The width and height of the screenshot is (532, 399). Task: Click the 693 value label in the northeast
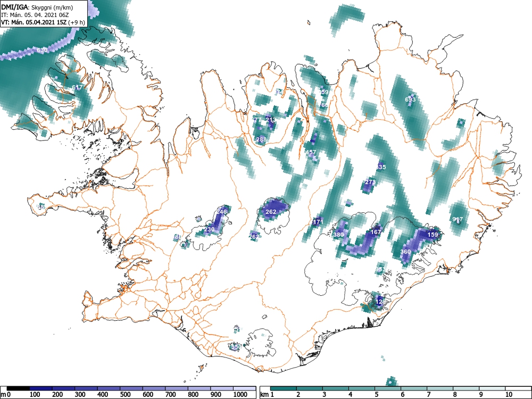pos(410,100)
